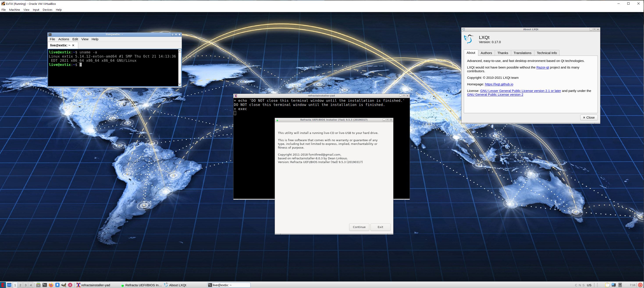Open the terminal Help menu
This screenshot has width=644, height=288.
tap(95, 39)
